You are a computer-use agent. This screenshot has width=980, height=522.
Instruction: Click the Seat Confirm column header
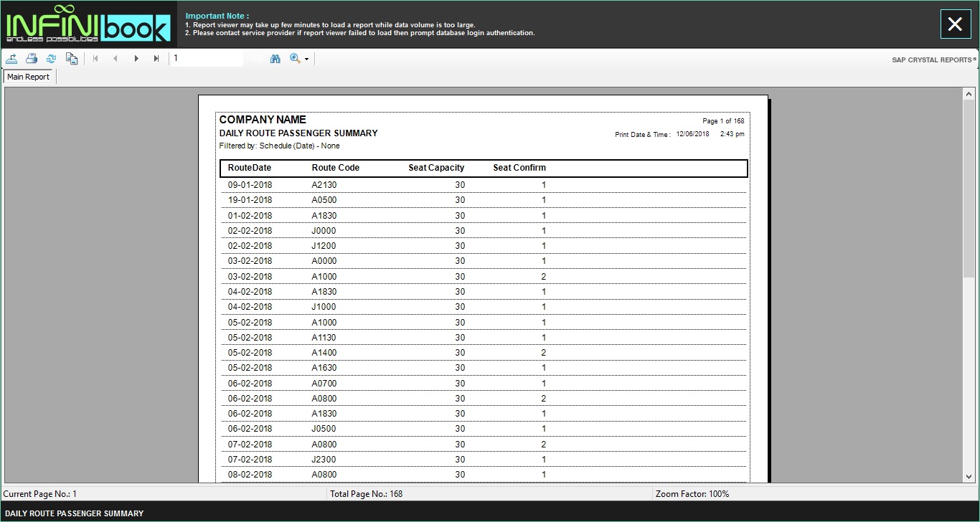519,168
